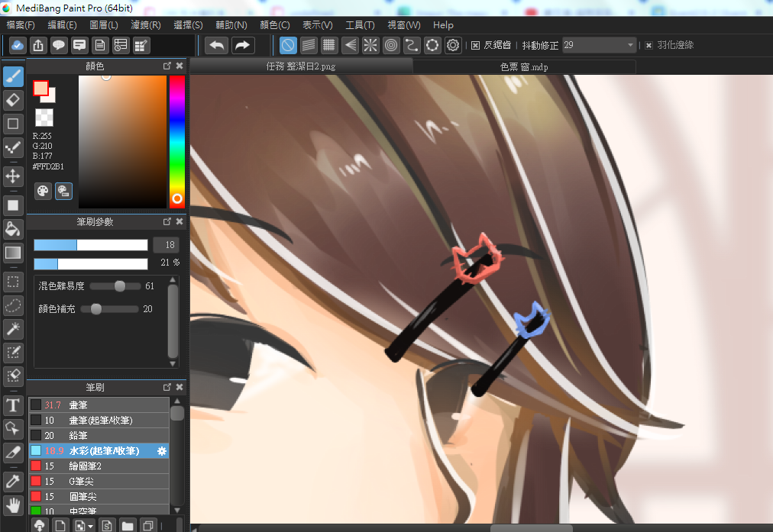Image resolution: width=773 pixels, height=532 pixels.
Task: Click the Redo arrow button
Action: pos(243,45)
